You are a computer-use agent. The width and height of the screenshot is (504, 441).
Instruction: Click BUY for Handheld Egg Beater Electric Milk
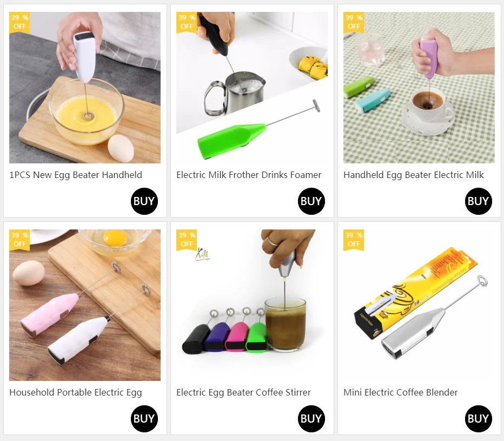pos(478,201)
